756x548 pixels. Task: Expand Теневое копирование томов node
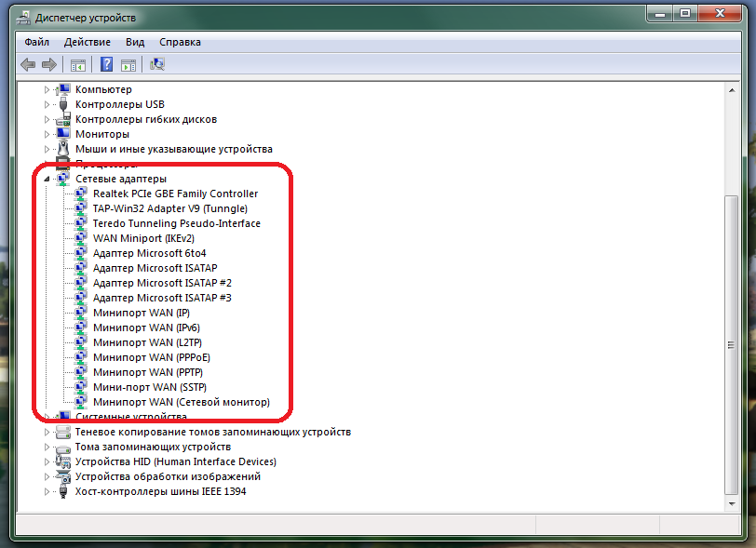(x=47, y=433)
